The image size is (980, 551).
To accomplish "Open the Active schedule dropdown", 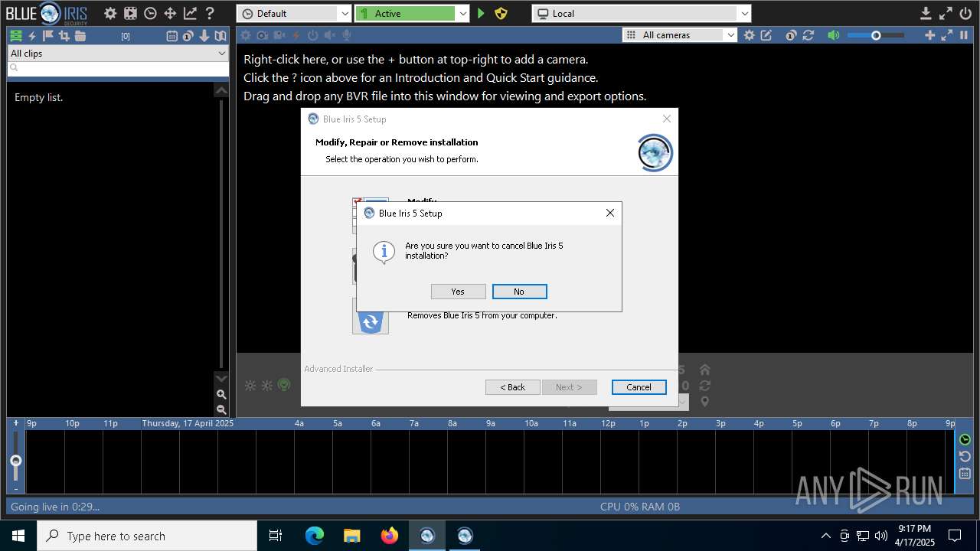I will click(412, 14).
